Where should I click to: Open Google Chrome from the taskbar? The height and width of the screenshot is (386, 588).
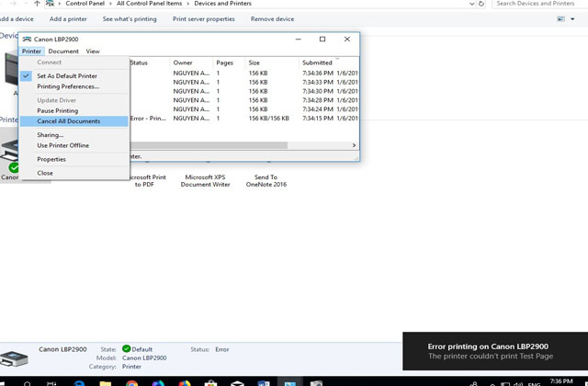coord(131,383)
